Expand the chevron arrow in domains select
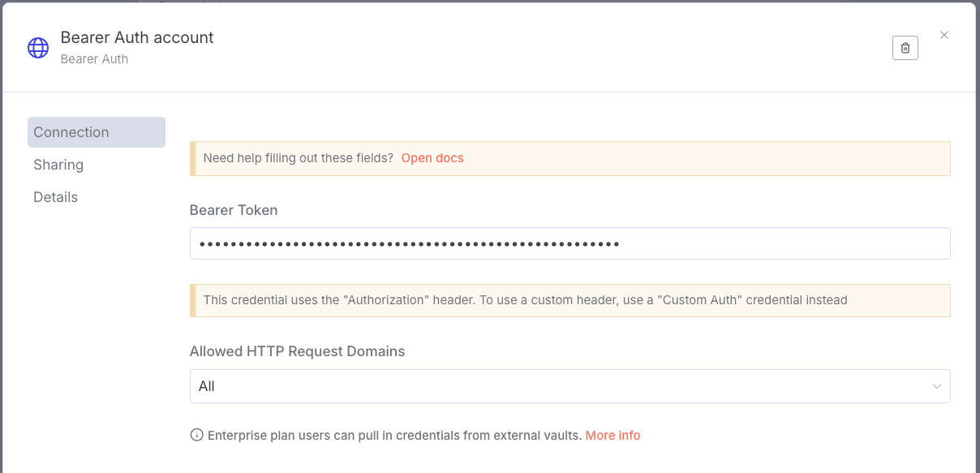The height and width of the screenshot is (473, 980). click(x=937, y=386)
